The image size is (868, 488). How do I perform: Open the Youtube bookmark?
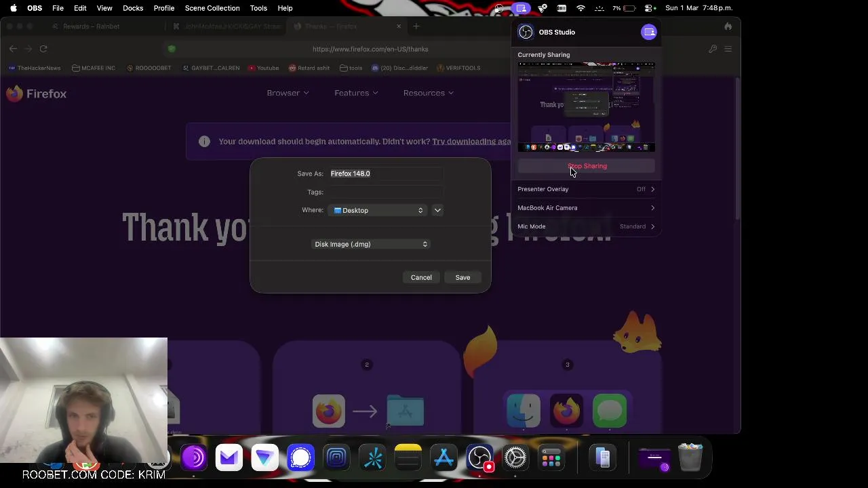pyautogui.click(x=263, y=68)
